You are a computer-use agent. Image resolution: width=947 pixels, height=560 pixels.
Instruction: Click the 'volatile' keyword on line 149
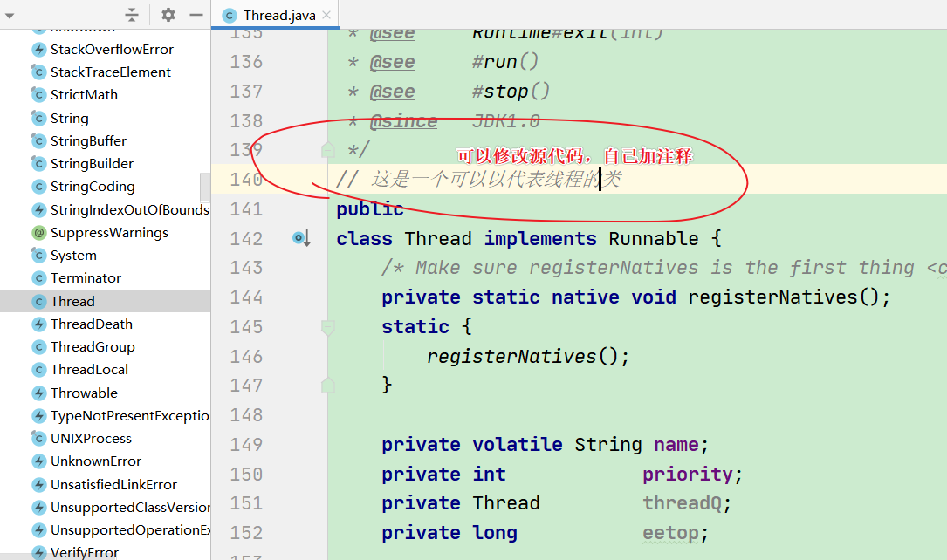pyautogui.click(x=517, y=445)
